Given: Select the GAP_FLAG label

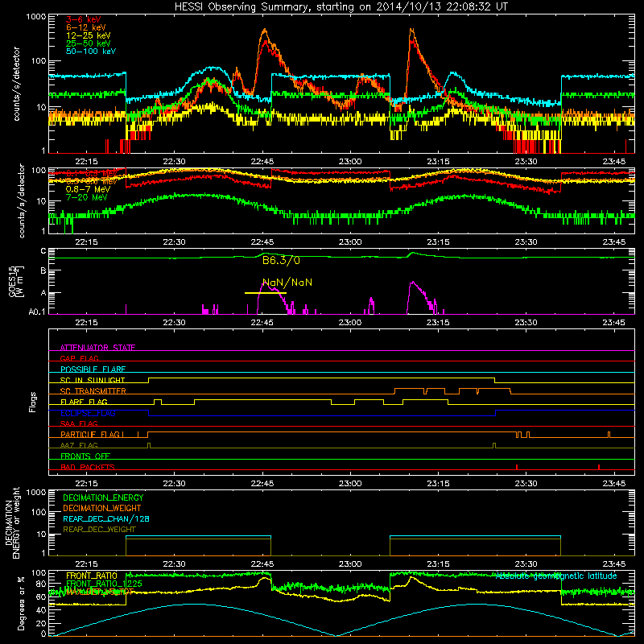Looking at the screenshot, I should click(x=79, y=358).
